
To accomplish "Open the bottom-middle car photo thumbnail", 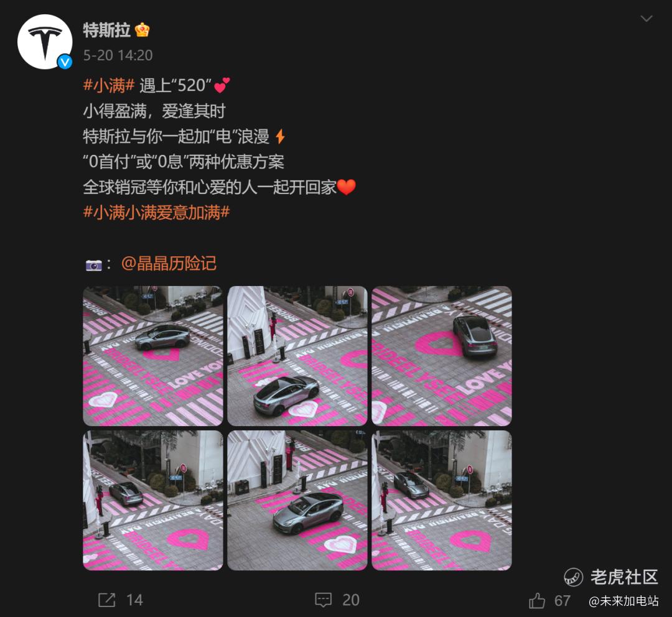I will 297,501.
